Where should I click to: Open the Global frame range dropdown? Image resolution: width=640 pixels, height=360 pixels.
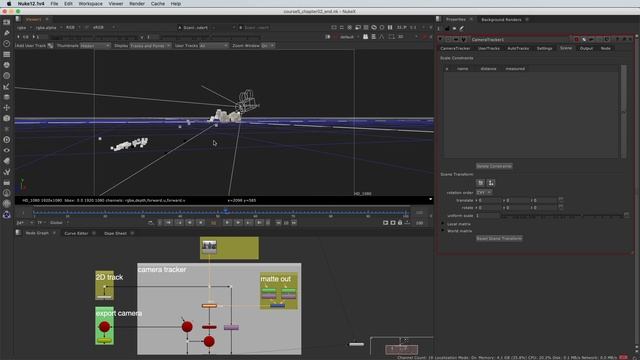click(x=59, y=223)
